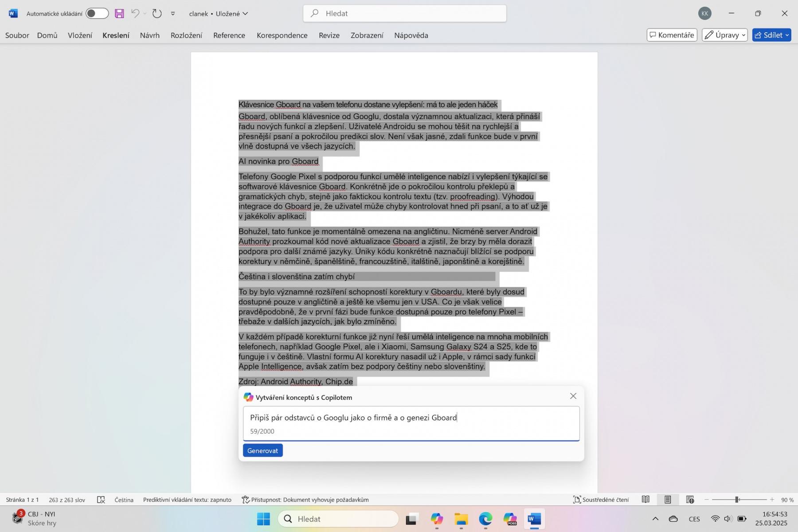Click the taskbar Hledat search field
This screenshot has height=532, width=798.
click(338, 519)
